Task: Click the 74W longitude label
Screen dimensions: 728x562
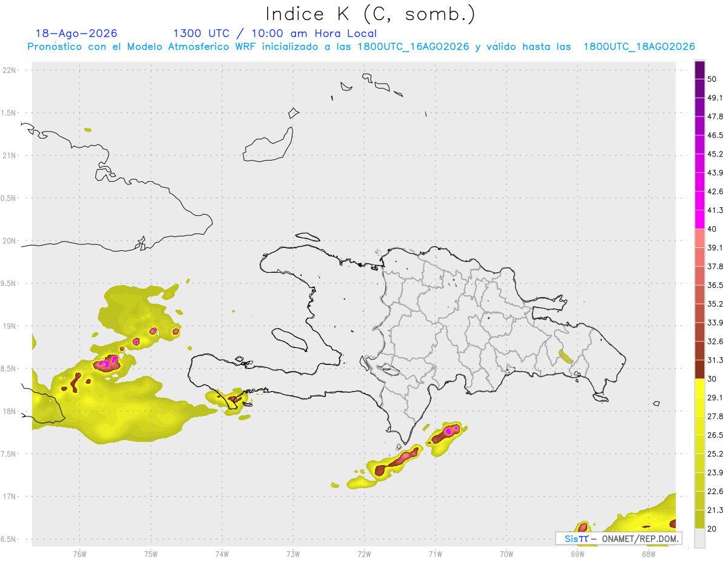Action: (x=222, y=554)
